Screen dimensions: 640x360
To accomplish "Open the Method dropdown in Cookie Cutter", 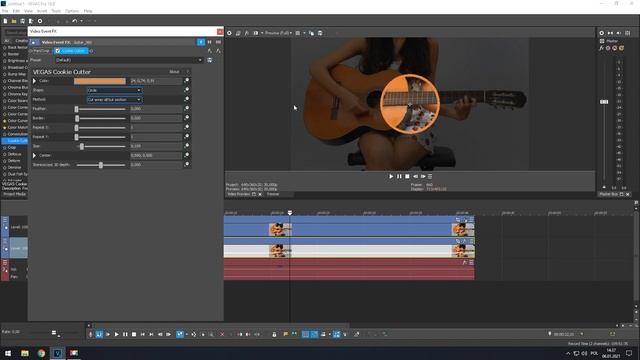I will coord(114,100).
